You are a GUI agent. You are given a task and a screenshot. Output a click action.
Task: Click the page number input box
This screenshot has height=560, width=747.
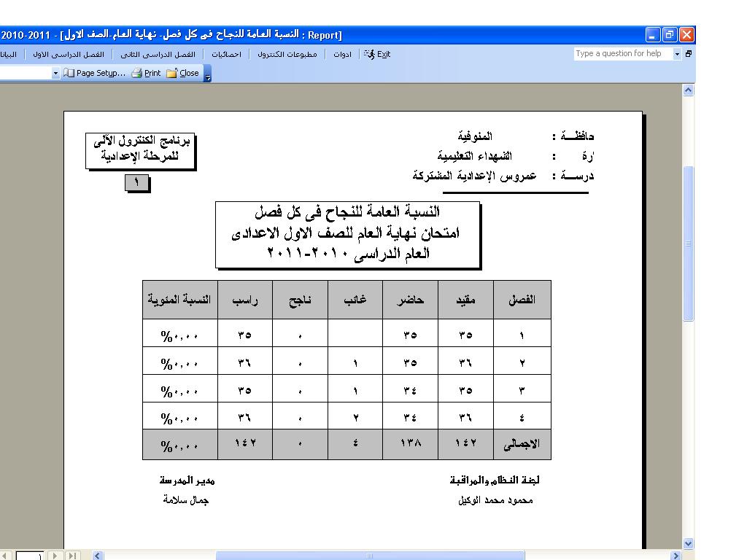tap(30, 556)
